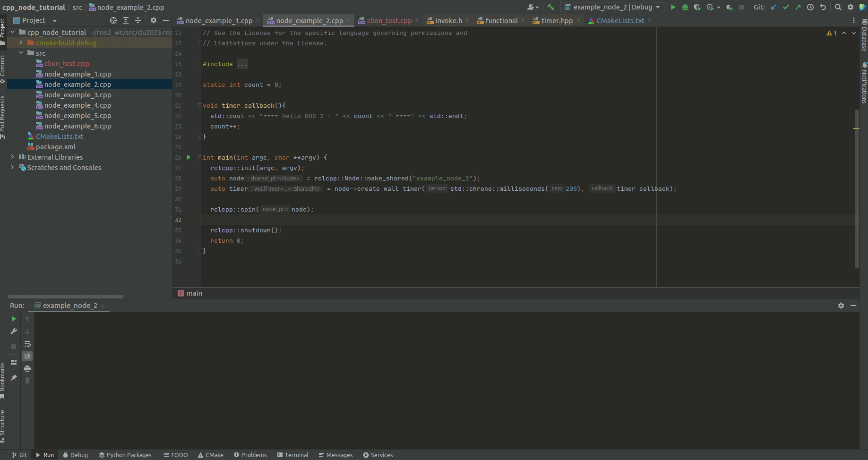Screen dimensions: 868x460
Task: Expand the folded #include block
Action: pyautogui.click(x=242, y=64)
